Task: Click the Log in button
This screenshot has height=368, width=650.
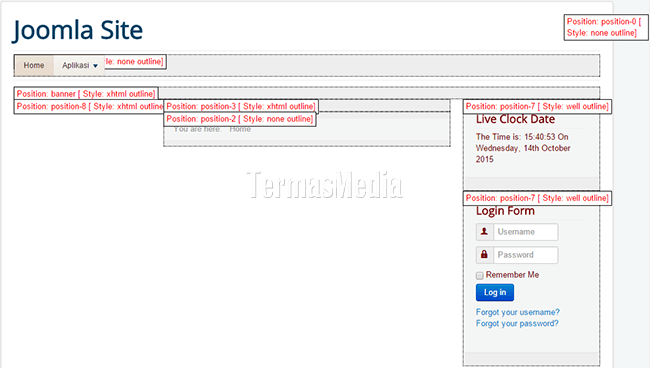Action: 495,292
